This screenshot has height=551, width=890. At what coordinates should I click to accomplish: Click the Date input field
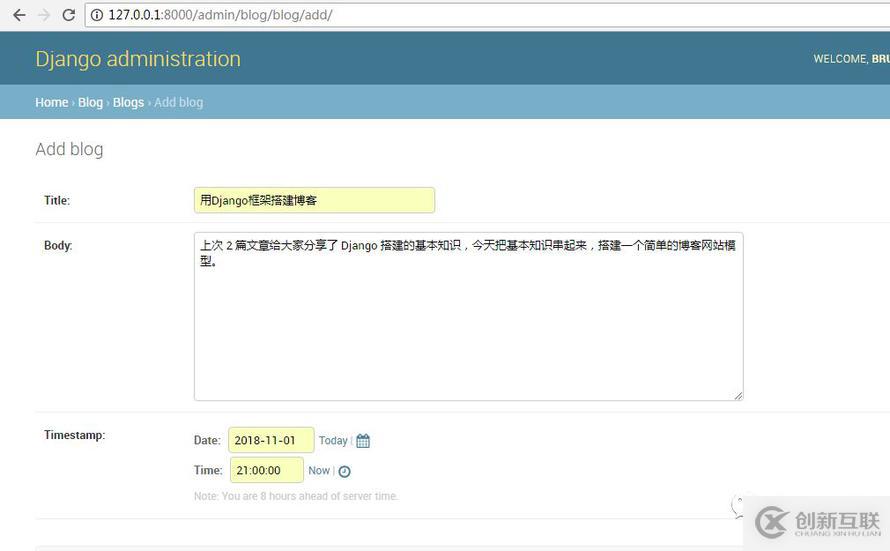(271, 440)
